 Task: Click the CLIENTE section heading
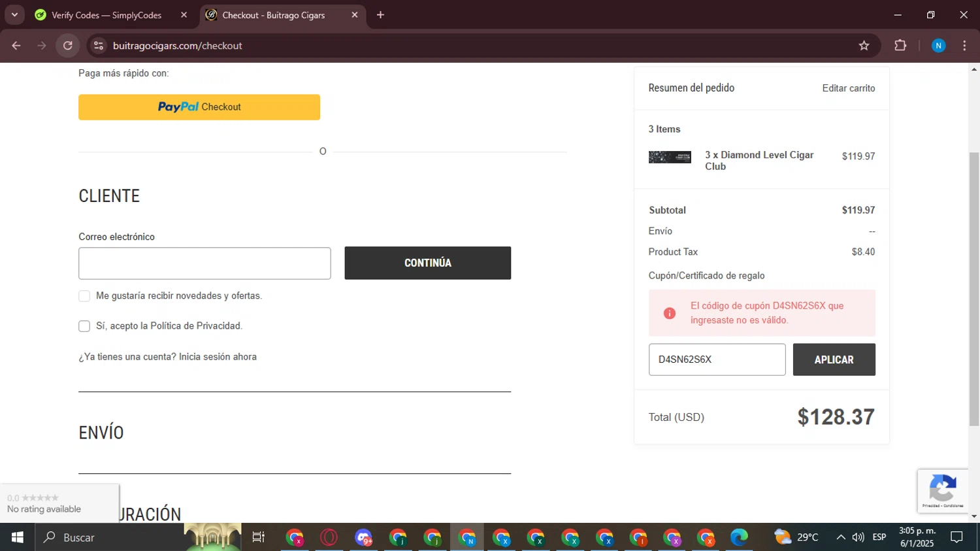109,196
